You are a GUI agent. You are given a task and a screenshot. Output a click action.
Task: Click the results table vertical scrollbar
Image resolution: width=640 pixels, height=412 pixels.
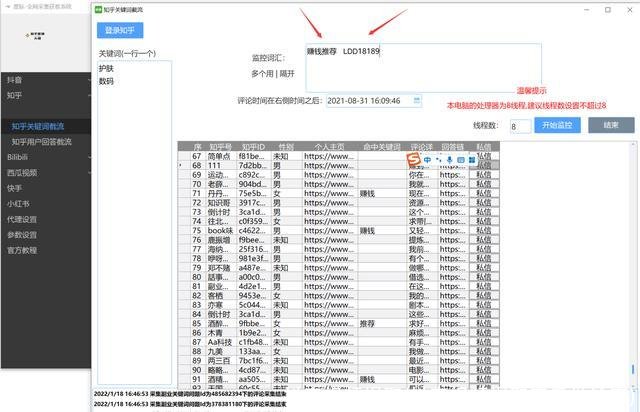tap(633, 264)
